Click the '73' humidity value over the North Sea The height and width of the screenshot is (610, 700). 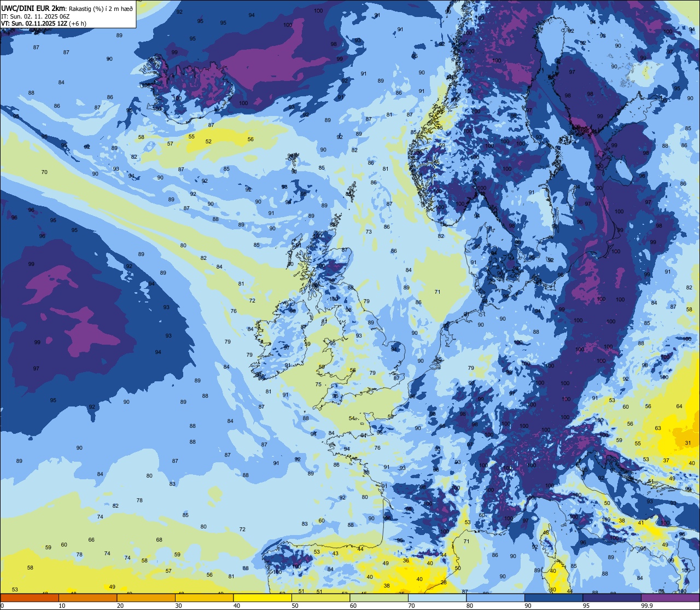[369, 232]
